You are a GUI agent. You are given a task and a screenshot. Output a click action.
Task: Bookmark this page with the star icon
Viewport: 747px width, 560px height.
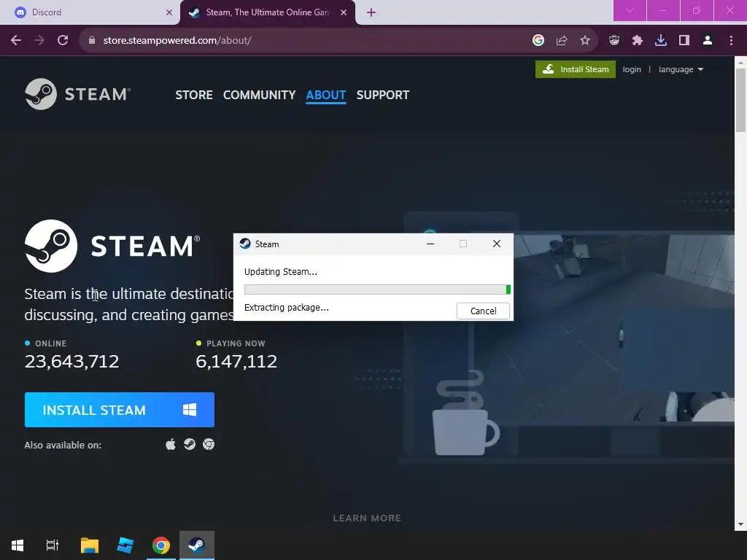585,41
